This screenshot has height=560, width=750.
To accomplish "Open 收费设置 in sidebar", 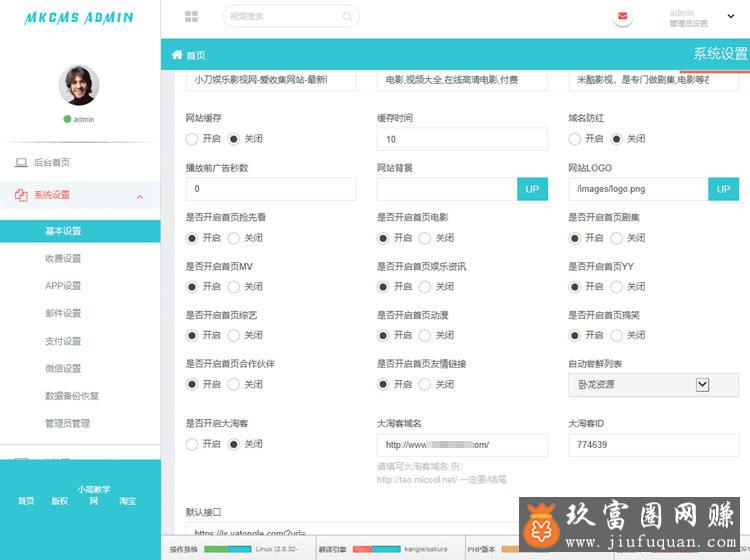I will pyautogui.click(x=63, y=259).
